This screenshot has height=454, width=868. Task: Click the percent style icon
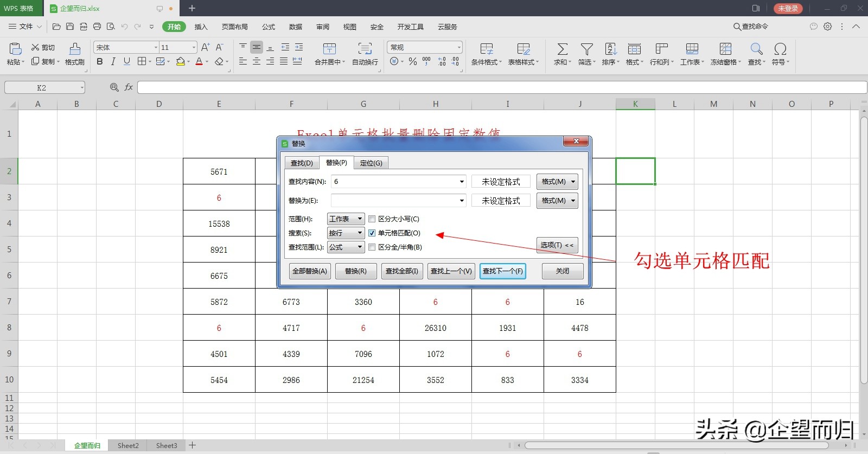[x=413, y=61]
